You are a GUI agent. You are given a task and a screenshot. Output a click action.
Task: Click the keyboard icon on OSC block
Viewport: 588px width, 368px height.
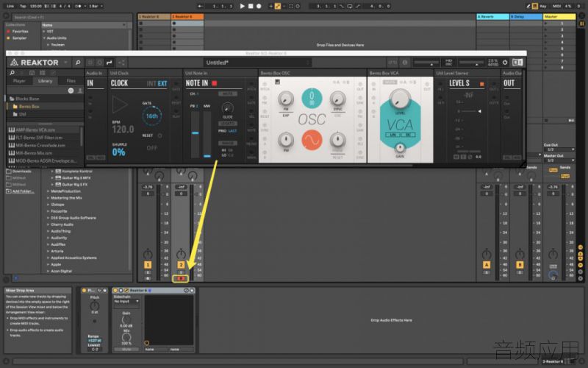click(278, 82)
